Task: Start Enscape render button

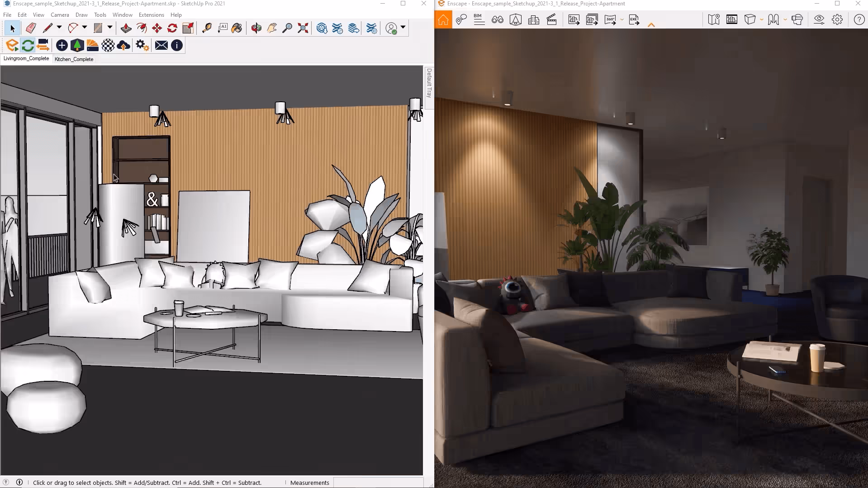Action: pos(12,45)
